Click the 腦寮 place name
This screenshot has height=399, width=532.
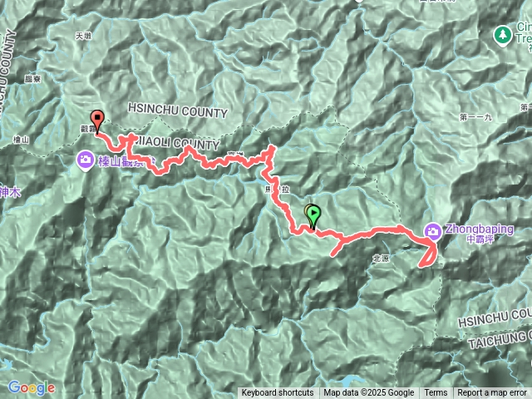click(33, 79)
